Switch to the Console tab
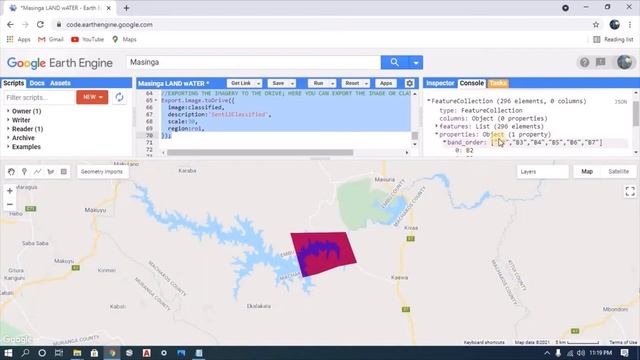640x360 pixels. [471, 83]
